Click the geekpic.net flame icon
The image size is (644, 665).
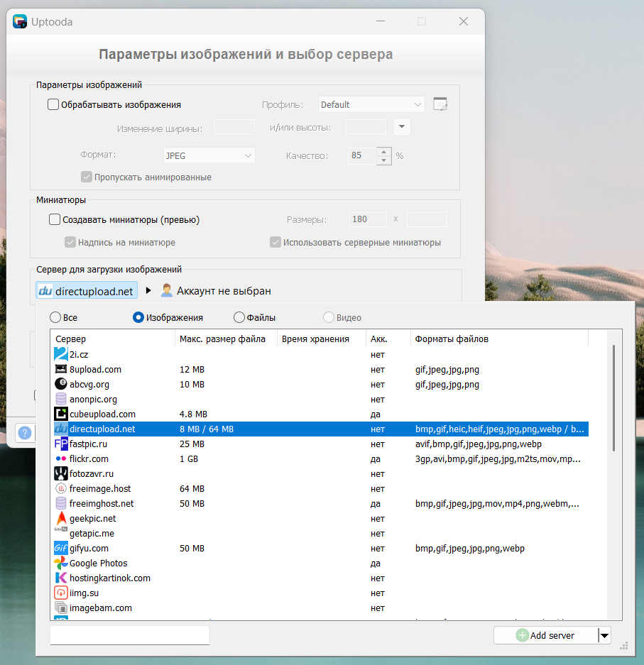pos(61,518)
